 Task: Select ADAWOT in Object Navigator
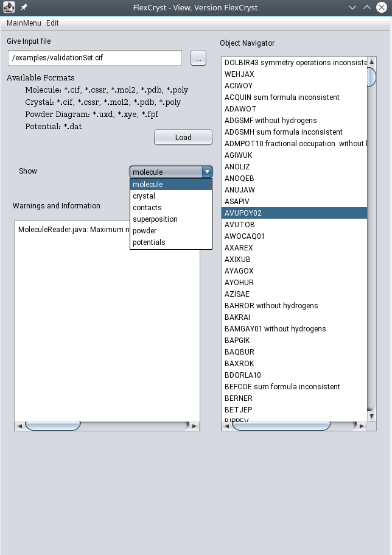coord(295,109)
